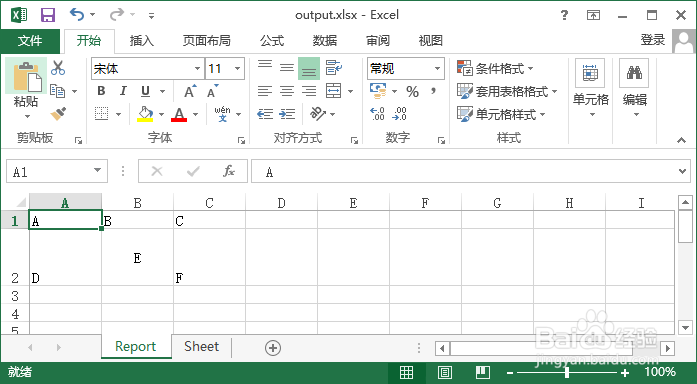Open the font name dropdown 宋体

pyautogui.click(x=197, y=68)
